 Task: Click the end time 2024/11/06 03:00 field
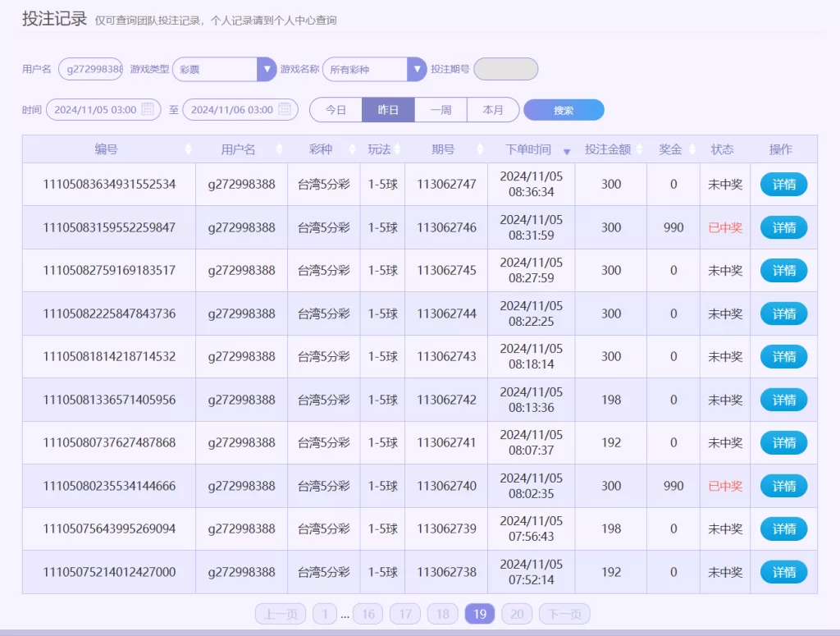pyautogui.click(x=240, y=110)
